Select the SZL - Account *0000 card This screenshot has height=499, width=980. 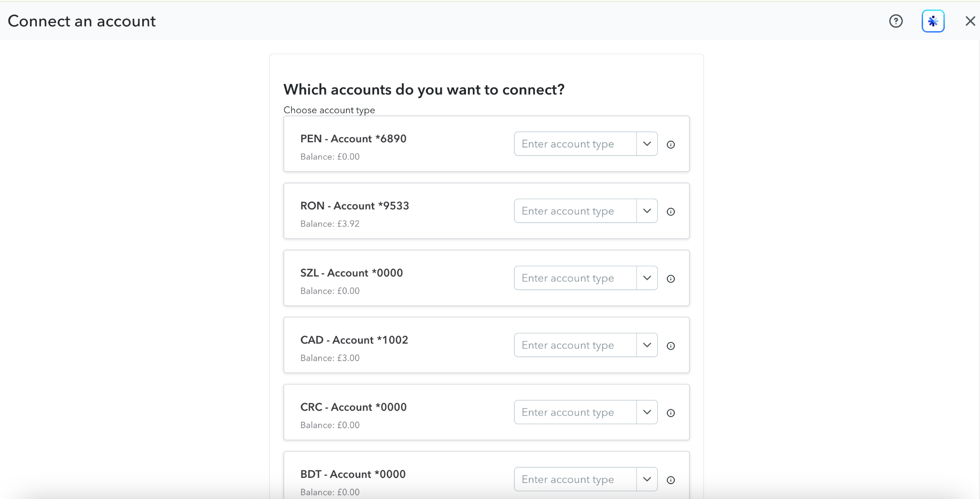pyautogui.click(x=486, y=278)
